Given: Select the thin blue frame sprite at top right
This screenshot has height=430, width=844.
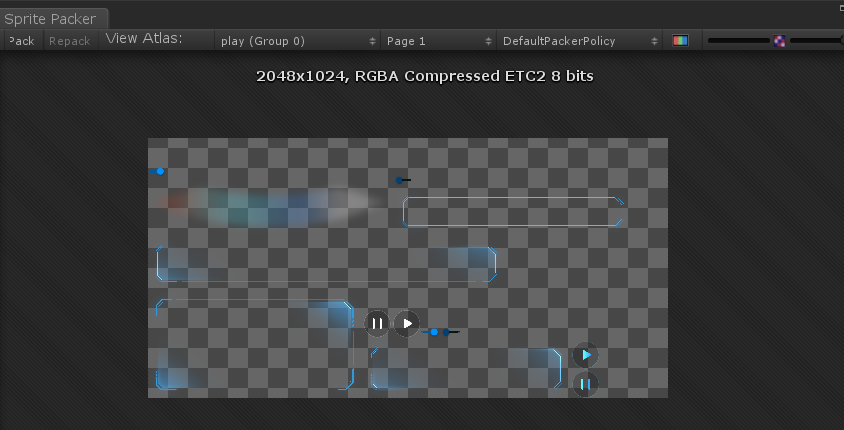Looking at the screenshot, I should 514,212.
